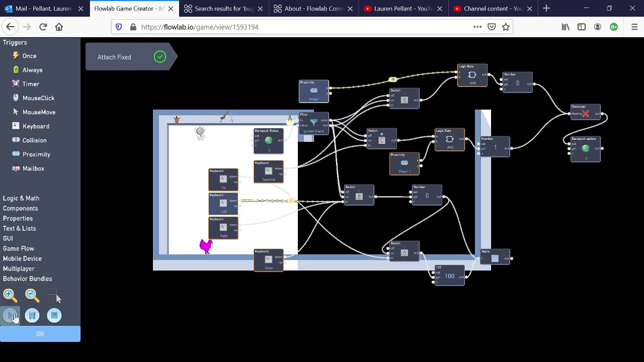Expand the Text & Lists category
Image resolution: width=644 pixels, height=362 pixels.
pos(19,228)
